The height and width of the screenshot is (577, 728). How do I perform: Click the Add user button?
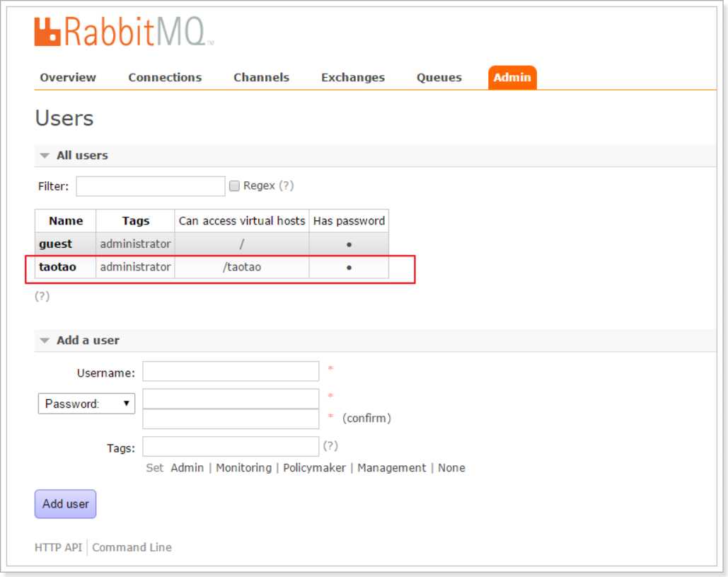(x=66, y=504)
